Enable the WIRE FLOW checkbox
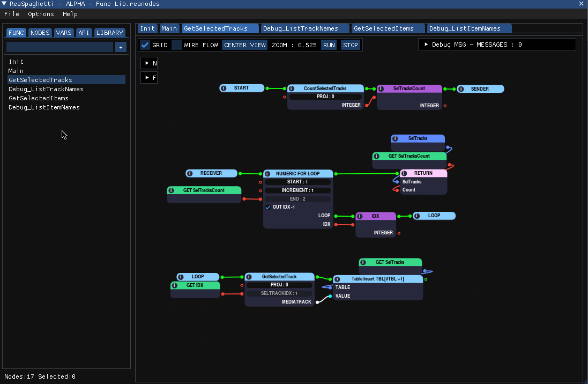 [177, 45]
